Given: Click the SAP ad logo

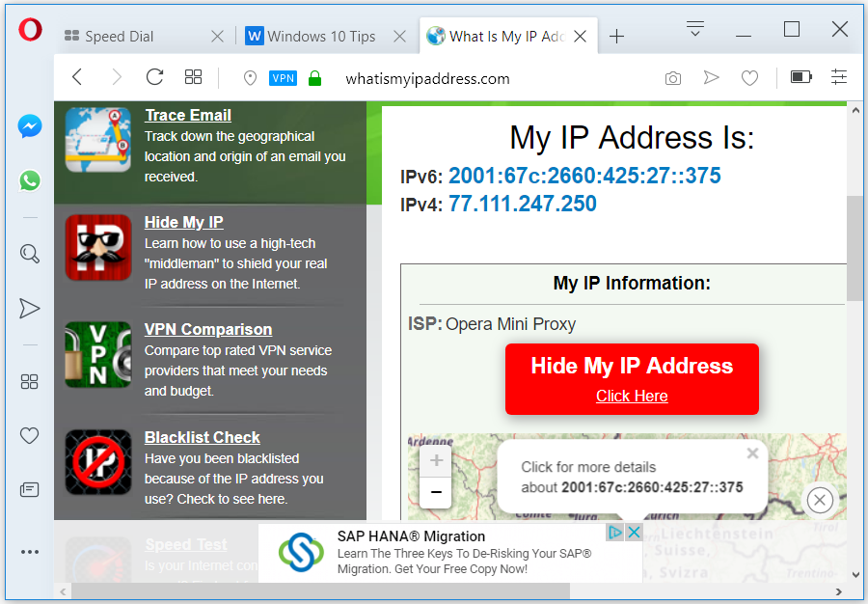Looking at the screenshot, I should point(301,553).
